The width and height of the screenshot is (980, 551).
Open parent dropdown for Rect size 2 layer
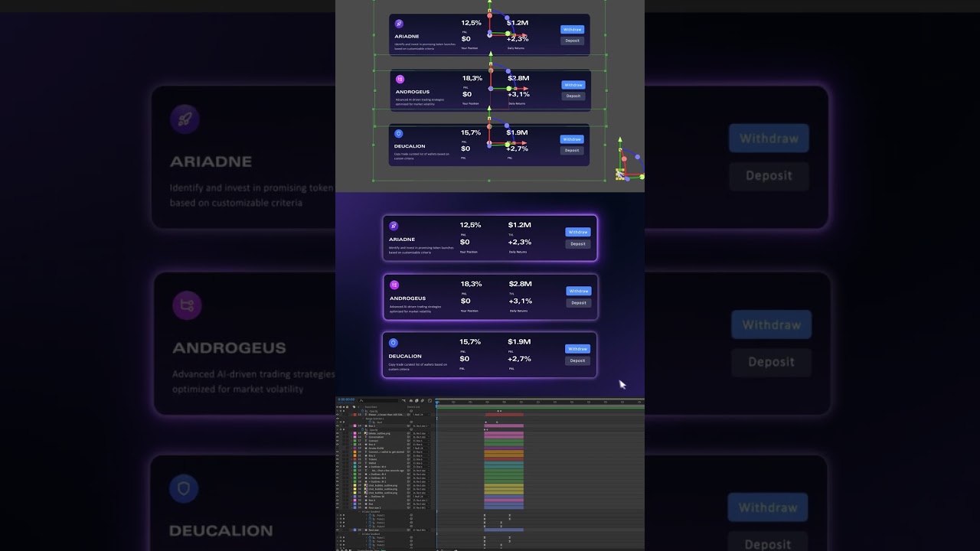(421, 507)
